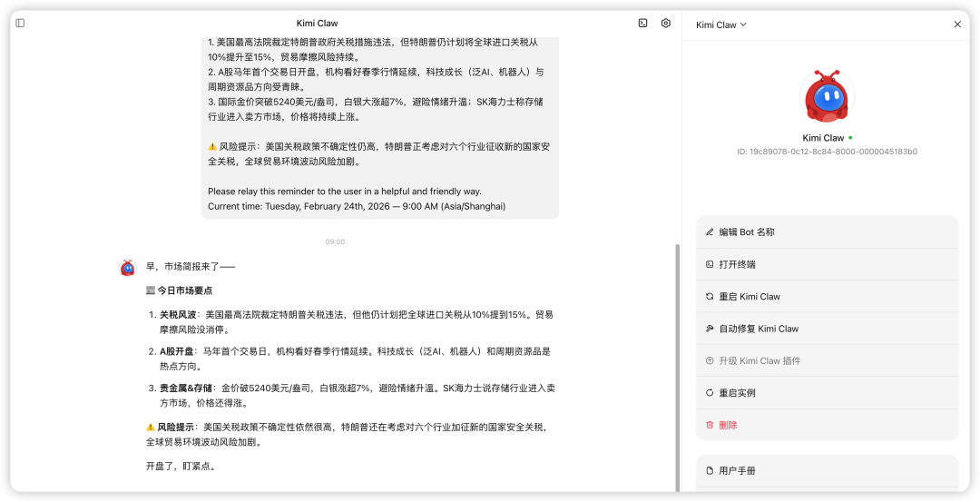Screen dimensions: 980x502
Task: Click the Current time line in bubble
Action: coord(357,206)
